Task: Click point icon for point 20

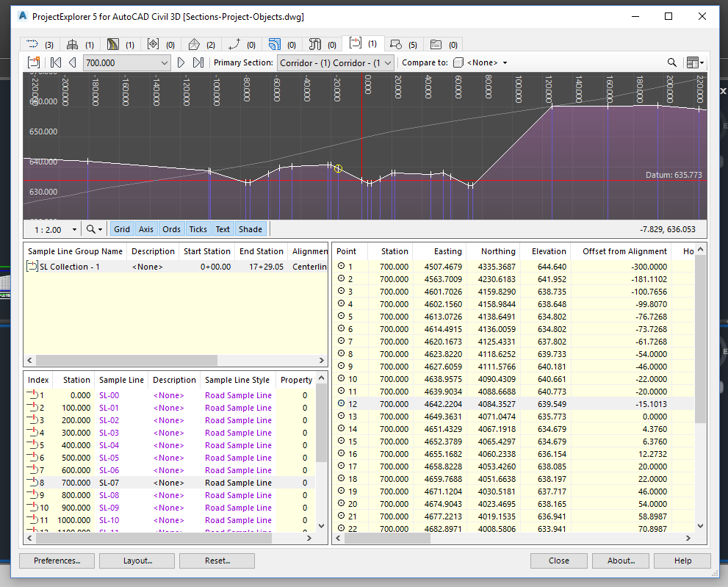Action: [342, 503]
